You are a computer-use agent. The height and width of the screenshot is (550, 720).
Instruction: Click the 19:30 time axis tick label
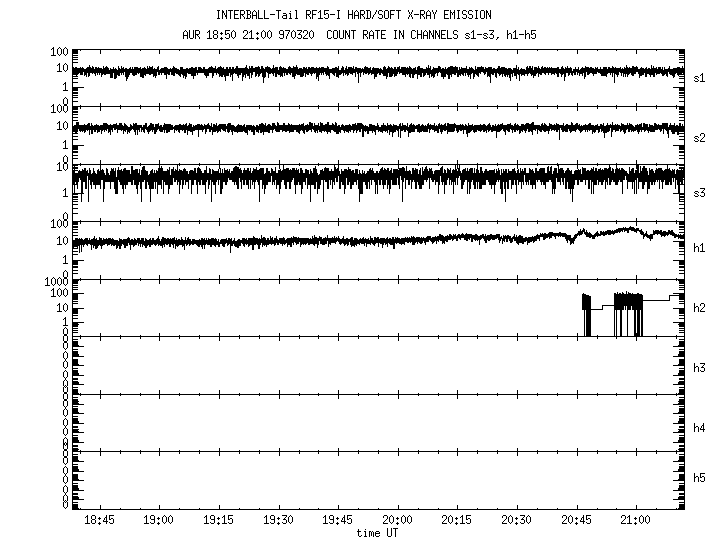click(x=278, y=521)
